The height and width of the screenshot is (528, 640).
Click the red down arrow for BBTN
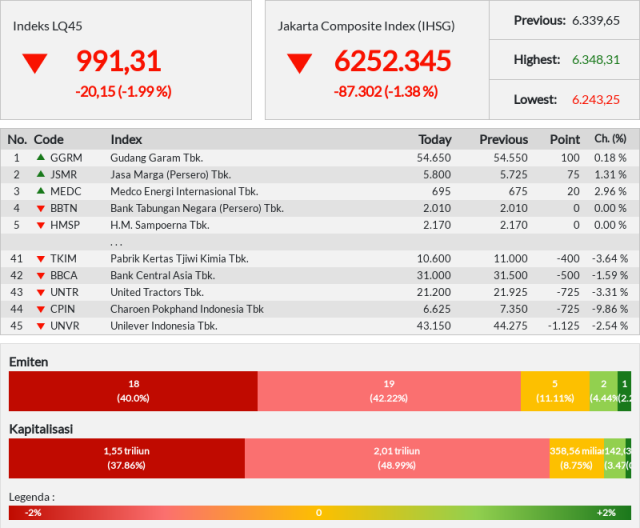40,209
